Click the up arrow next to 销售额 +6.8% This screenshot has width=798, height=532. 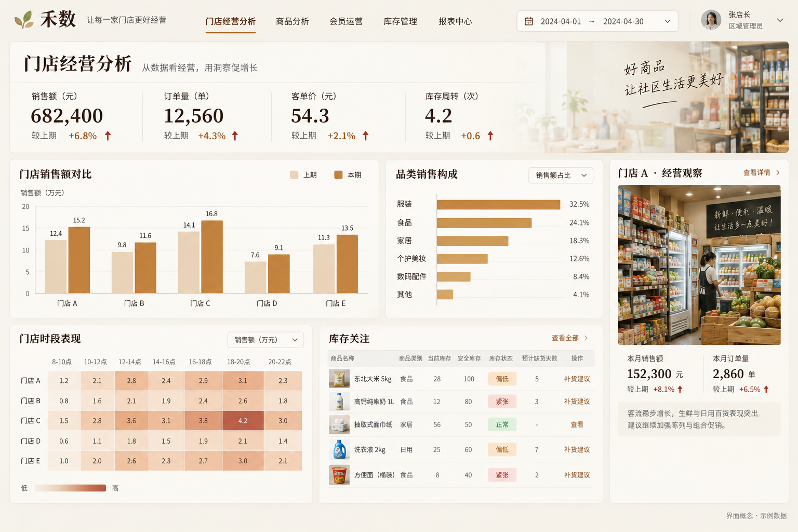tap(108, 136)
